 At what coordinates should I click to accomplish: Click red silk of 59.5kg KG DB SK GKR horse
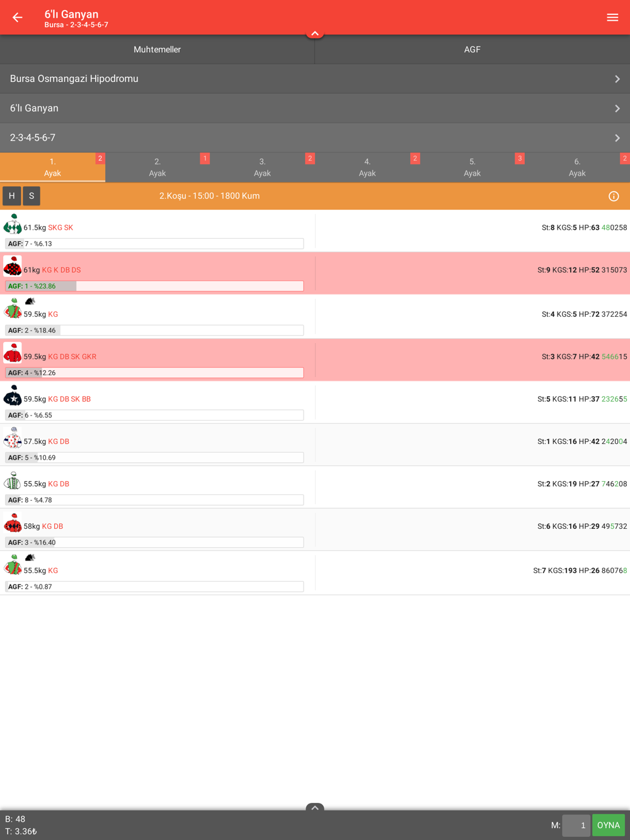click(13, 353)
